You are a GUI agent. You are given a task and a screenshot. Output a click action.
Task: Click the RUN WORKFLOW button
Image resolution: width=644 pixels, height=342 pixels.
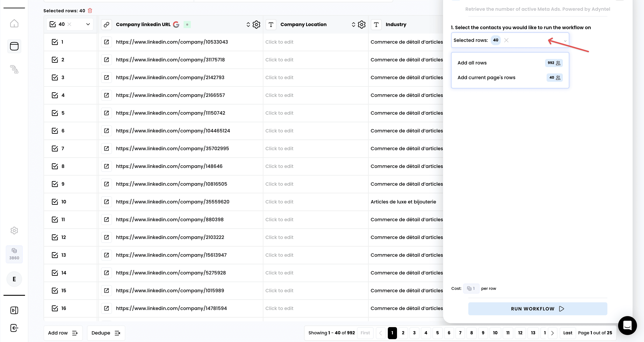(x=537, y=308)
